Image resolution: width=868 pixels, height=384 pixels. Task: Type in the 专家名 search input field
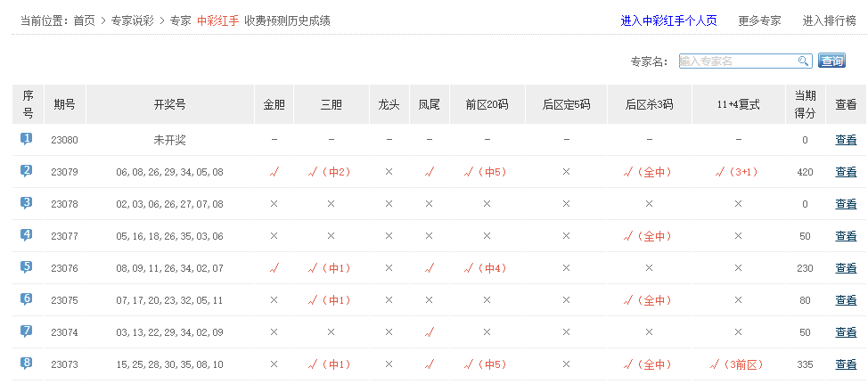[736, 61]
